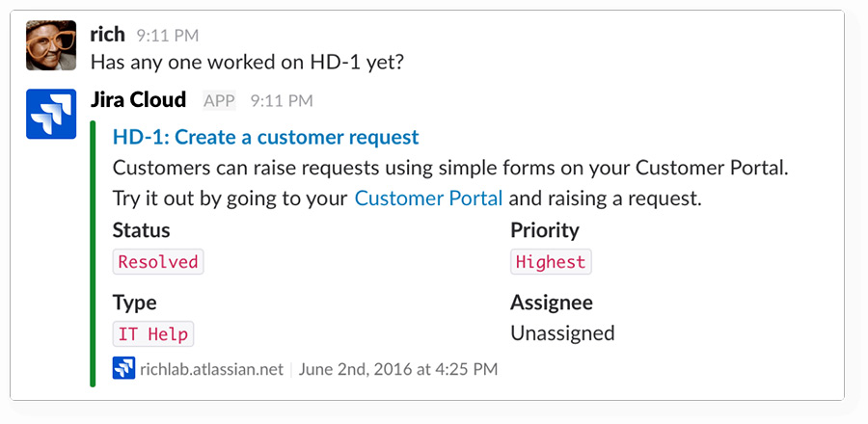
Task: Click the large Jira Cloud app icon
Action: pyautogui.click(x=51, y=114)
